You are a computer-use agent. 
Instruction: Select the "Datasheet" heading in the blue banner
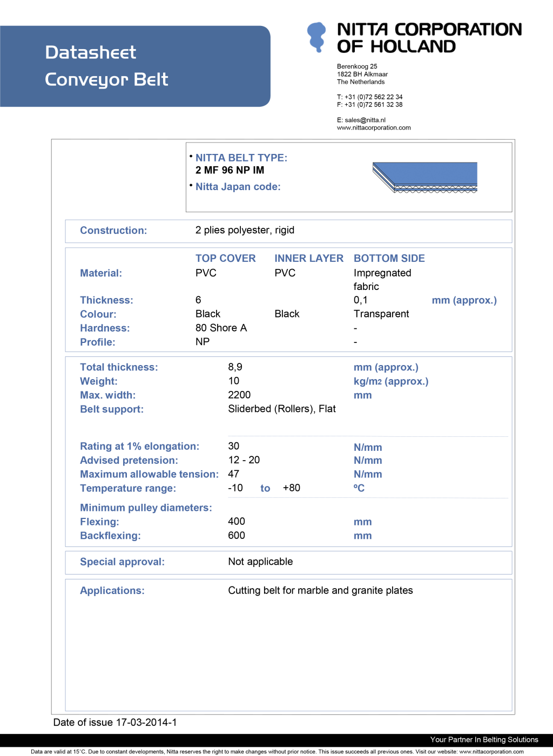91,52
